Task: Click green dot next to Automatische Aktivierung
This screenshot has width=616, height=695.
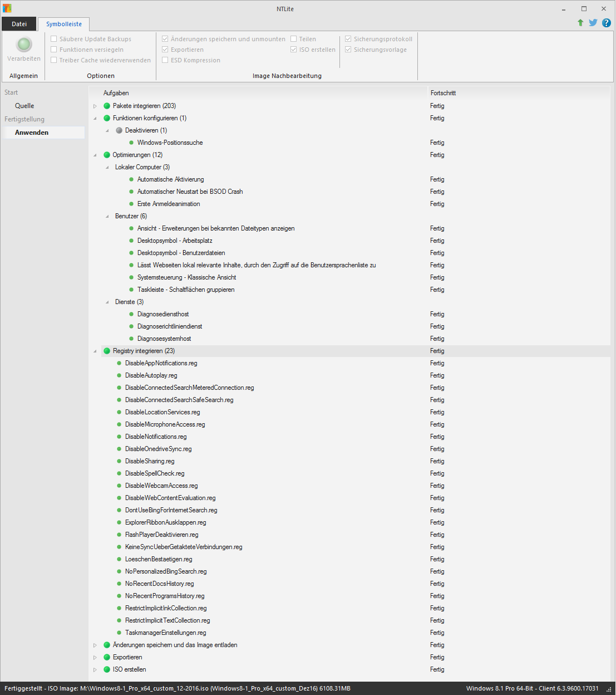Action: point(131,179)
